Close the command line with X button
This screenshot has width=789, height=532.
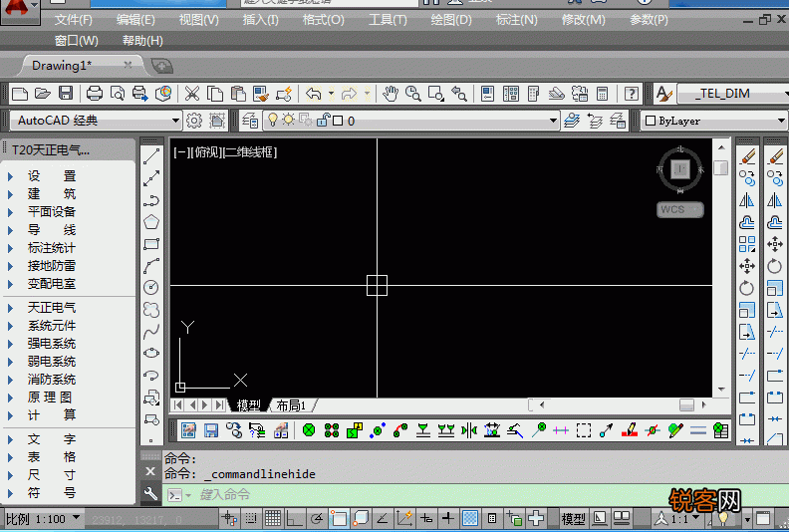pyautogui.click(x=150, y=471)
